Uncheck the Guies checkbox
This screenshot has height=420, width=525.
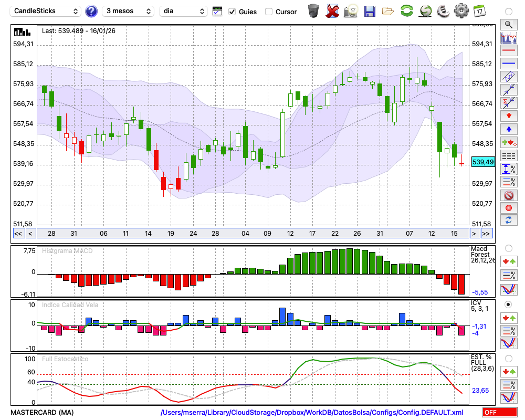coord(232,12)
